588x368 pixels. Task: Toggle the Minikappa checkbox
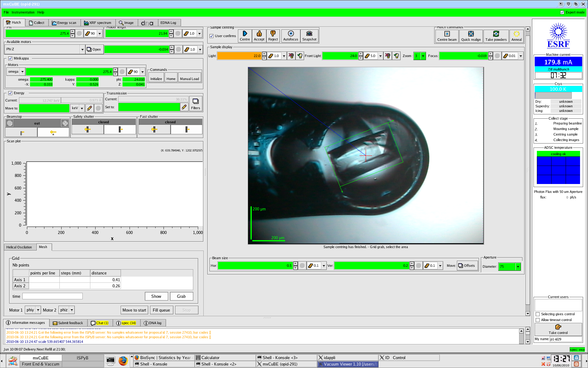coord(10,58)
